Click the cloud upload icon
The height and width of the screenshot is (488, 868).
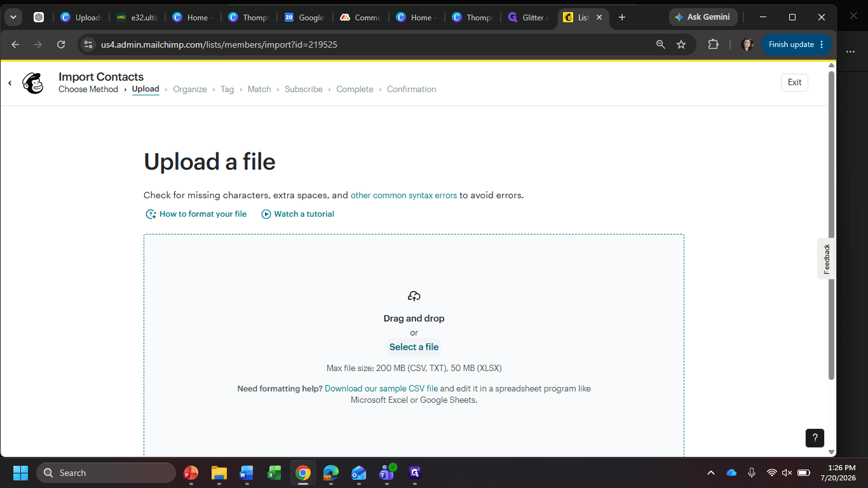click(414, 296)
